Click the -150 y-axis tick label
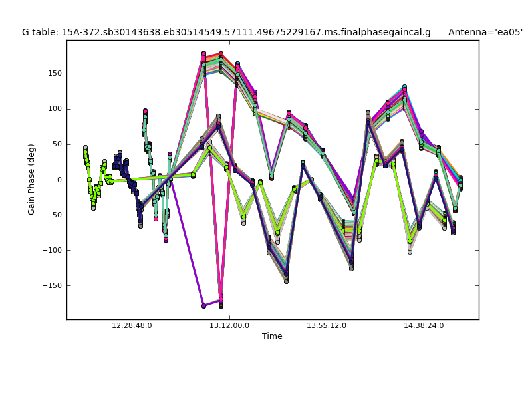Screen dimensions: 532x399 pos(51,286)
